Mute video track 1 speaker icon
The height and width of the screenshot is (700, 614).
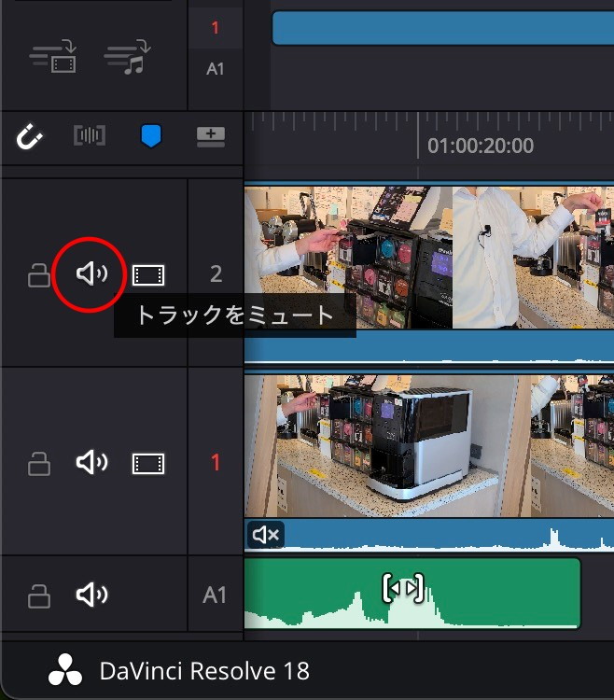92,463
